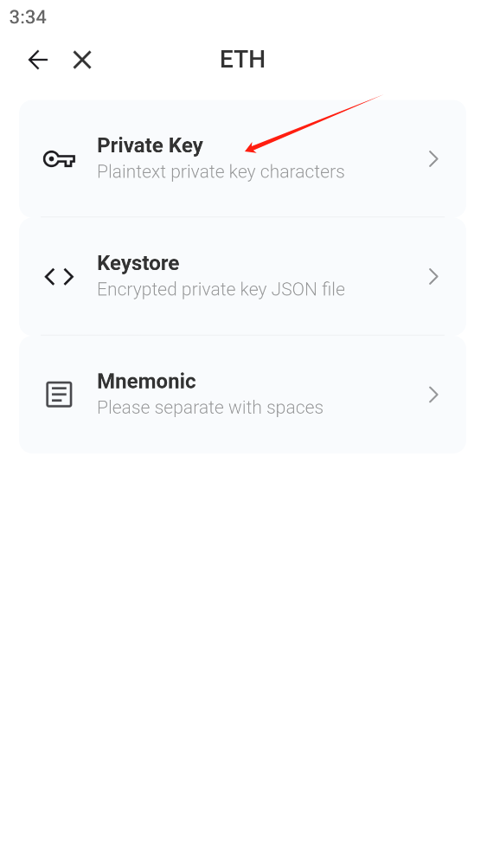Click the document icon beside Mnemonic
Viewport: 487px width, 868px height.
click(59, 395)
